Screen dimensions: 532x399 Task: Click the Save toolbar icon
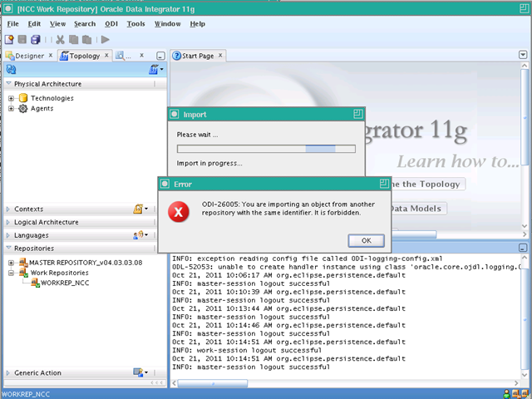(22, 40)
